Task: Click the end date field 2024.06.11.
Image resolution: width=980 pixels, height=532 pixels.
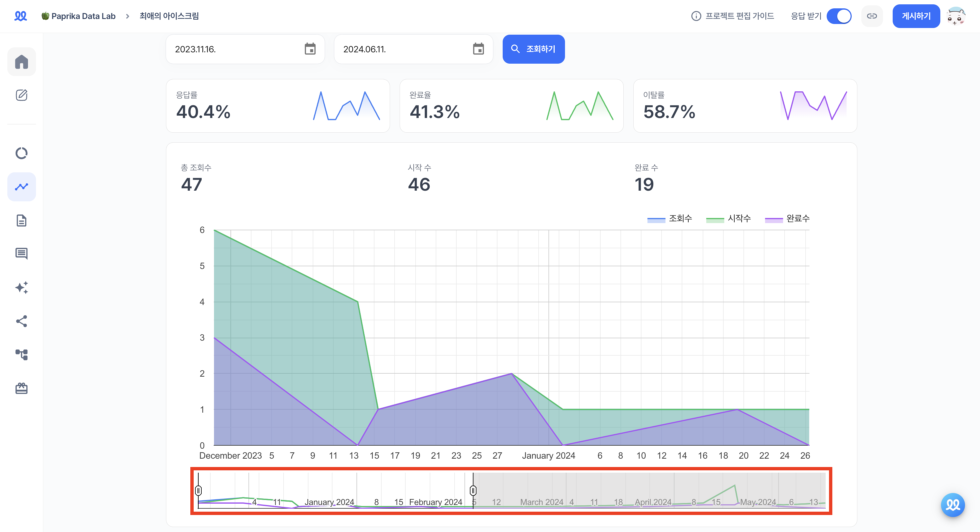Action: coord(413,49)
